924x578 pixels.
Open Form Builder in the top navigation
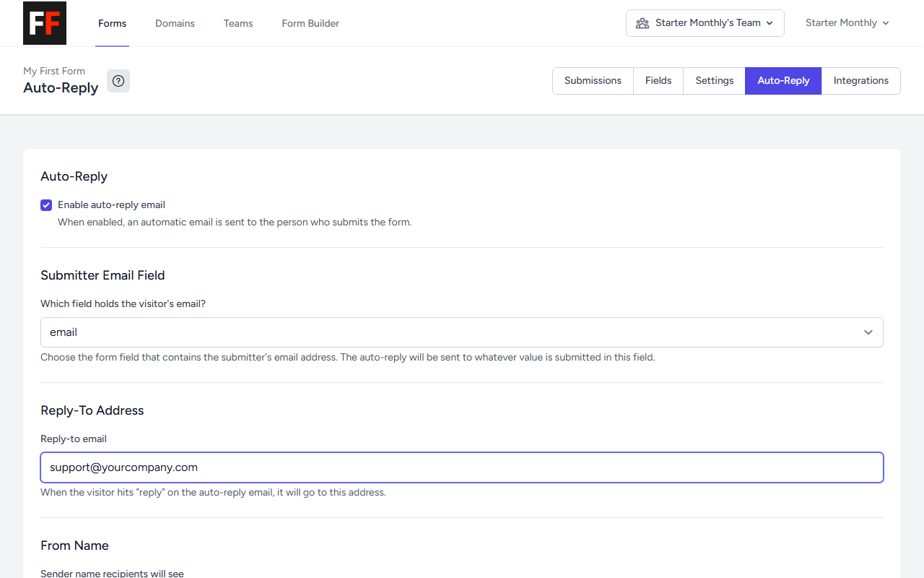(310, 23)
